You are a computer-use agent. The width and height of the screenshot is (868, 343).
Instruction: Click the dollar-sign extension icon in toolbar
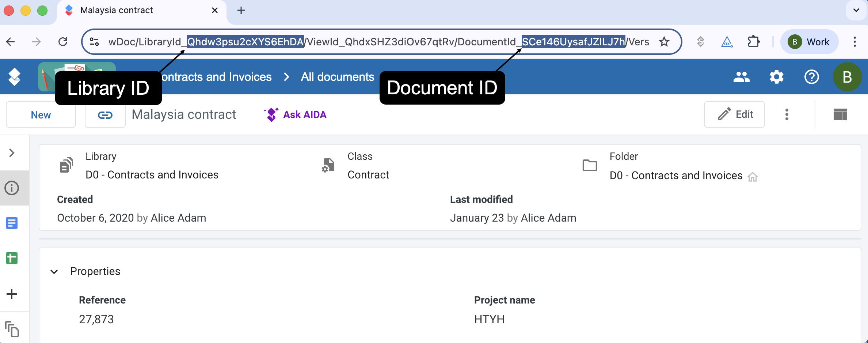pyautogui.click(x=700, y=42)
